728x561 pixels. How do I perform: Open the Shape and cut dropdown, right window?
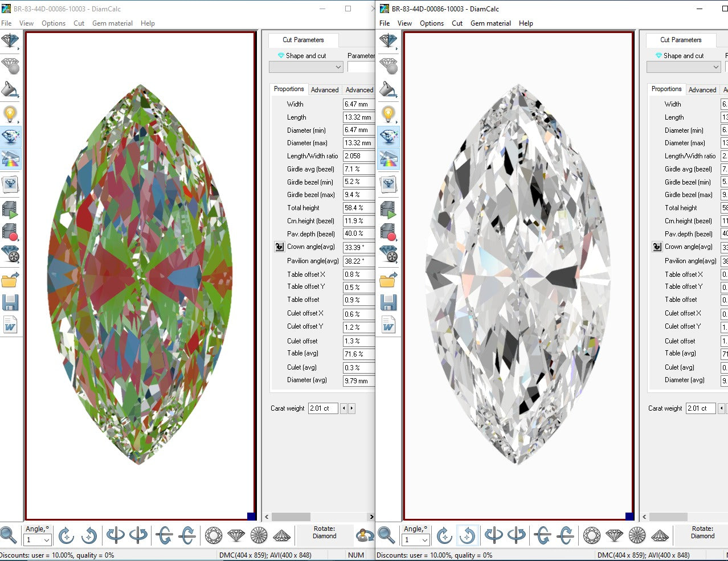pos(684,67)
